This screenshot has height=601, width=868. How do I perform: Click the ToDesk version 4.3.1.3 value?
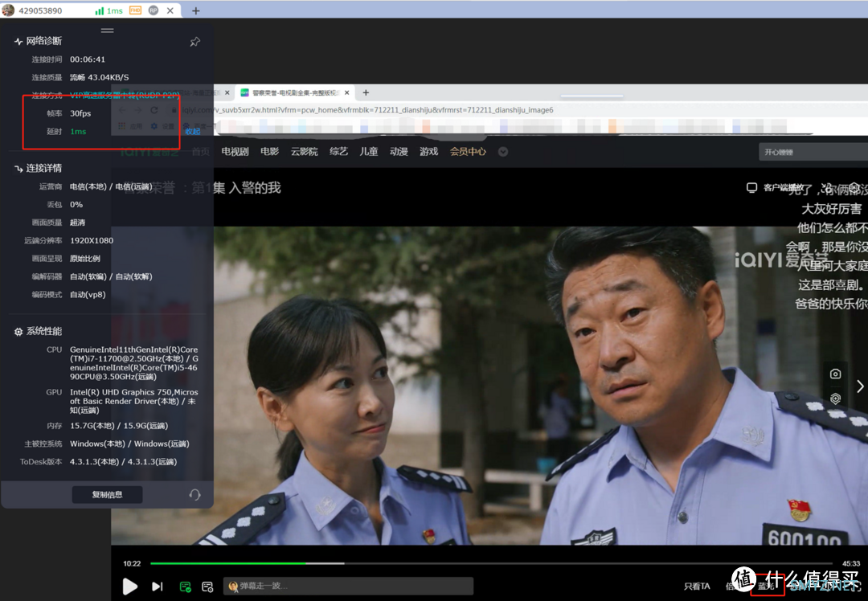tap(123, 461)
